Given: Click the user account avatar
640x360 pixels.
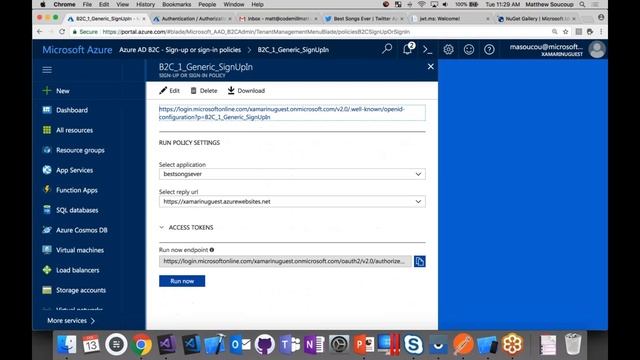Looking at the screenshot, I should pos(597,49).
